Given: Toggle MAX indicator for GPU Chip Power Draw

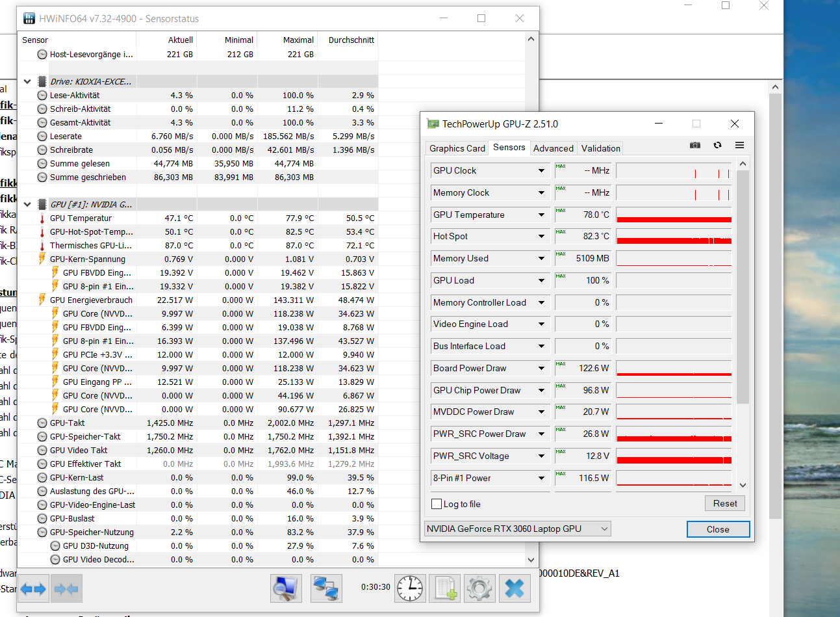Looking at the screenshot, I should (x=561, y=386).
